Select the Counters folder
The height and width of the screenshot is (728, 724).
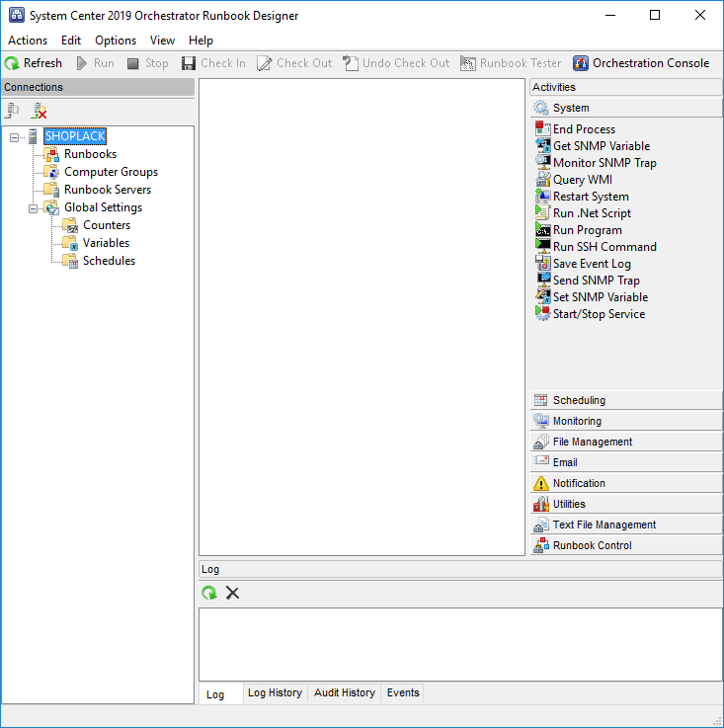[x=107, y=225]
